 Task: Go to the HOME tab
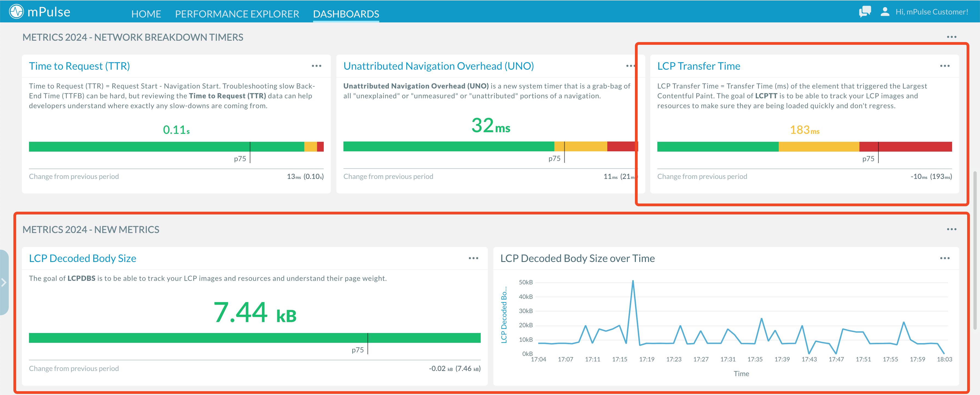[146, 14]
